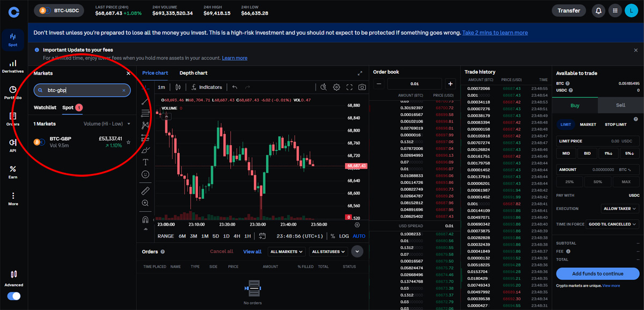Go to Spot trading in the sidebar
Screen dimensions: 644x310
tap(13, 40)
